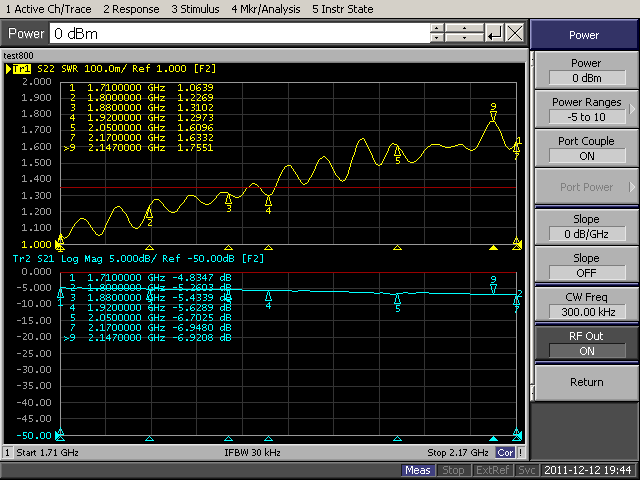Select SWR marker row 2.1470000 GHz 1.7551
Image resolution: width=640 pixels, height=480 pixels.
click(138, 148)
